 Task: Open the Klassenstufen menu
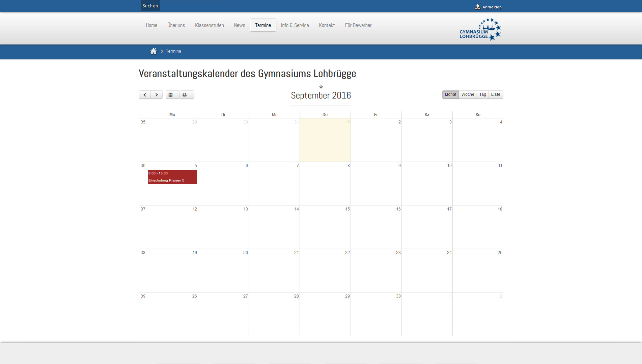click(210, 25)
